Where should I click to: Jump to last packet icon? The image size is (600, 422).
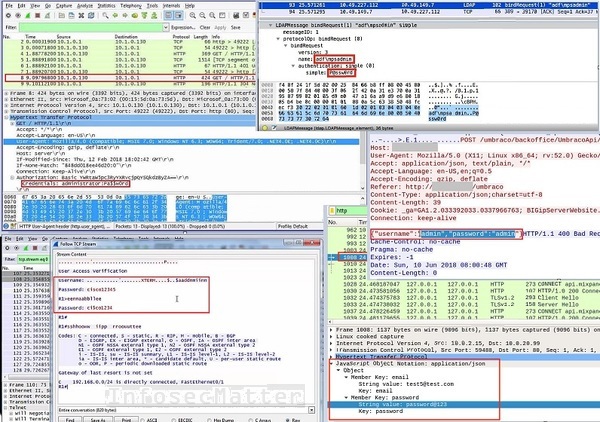[x=154, y=15]
